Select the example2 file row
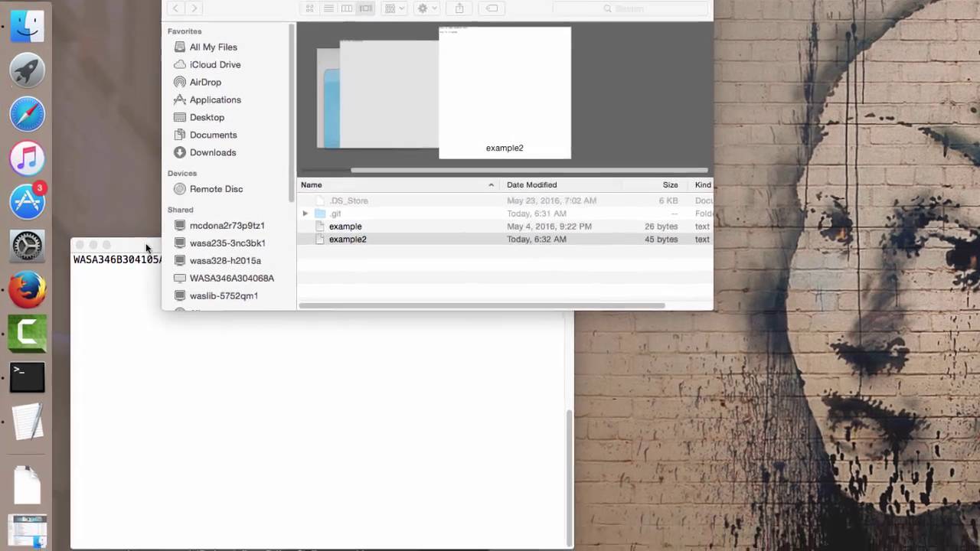This screenshot has height=551, width=980. pos(505,240)
